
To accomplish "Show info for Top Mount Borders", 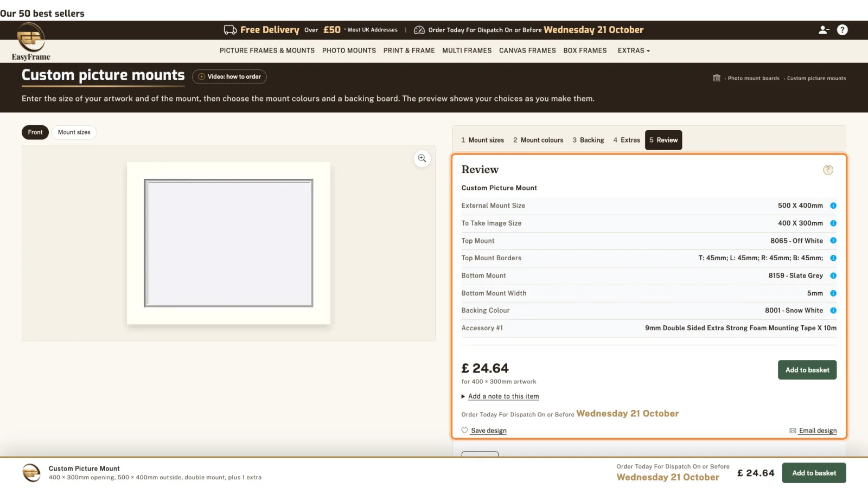I will pyautogui.click(x=833, y=258).
